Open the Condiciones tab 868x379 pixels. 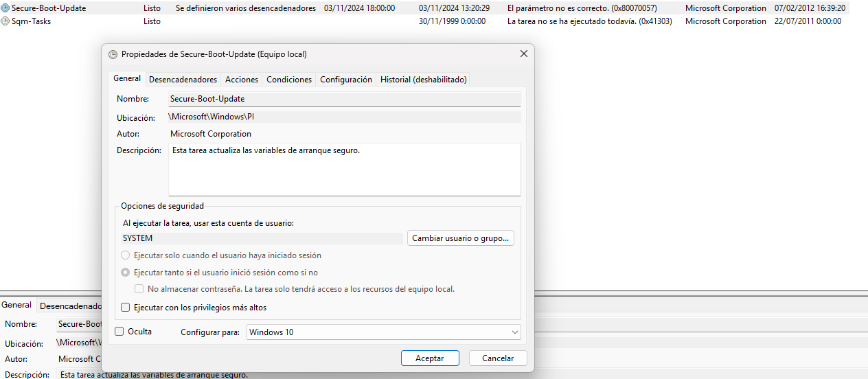point(289,80)
